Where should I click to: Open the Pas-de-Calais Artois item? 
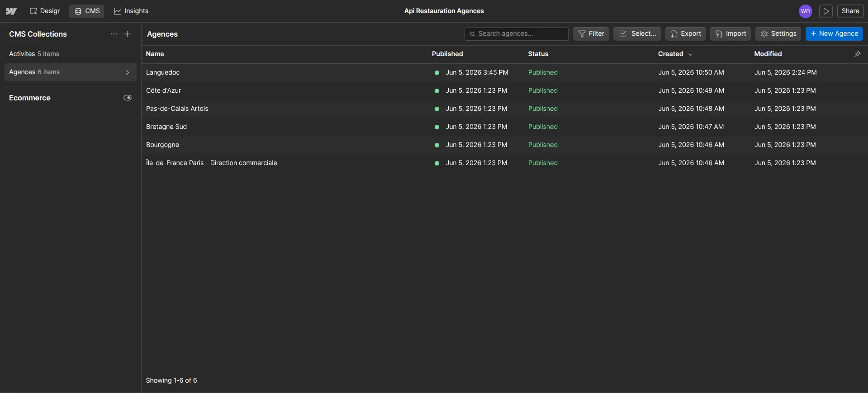click(x=177, y=109)
